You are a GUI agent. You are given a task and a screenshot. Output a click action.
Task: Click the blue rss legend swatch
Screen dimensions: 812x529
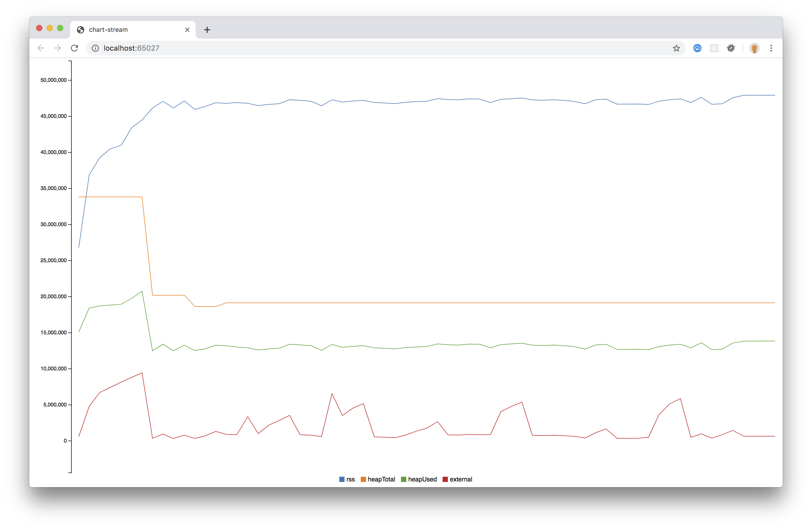(342, 479)
